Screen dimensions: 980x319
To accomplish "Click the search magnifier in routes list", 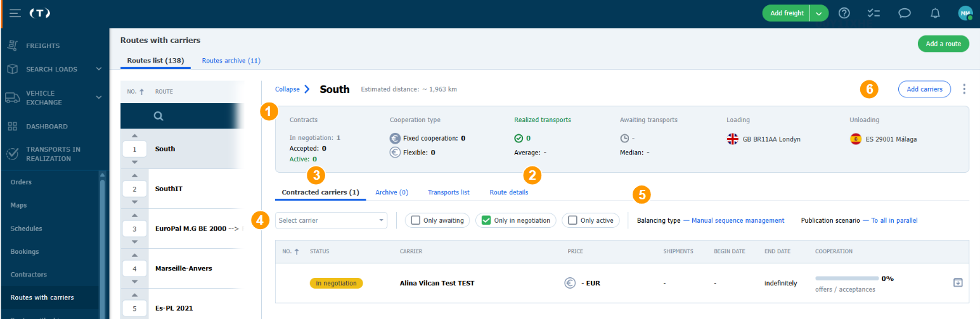I will point(158,116).
